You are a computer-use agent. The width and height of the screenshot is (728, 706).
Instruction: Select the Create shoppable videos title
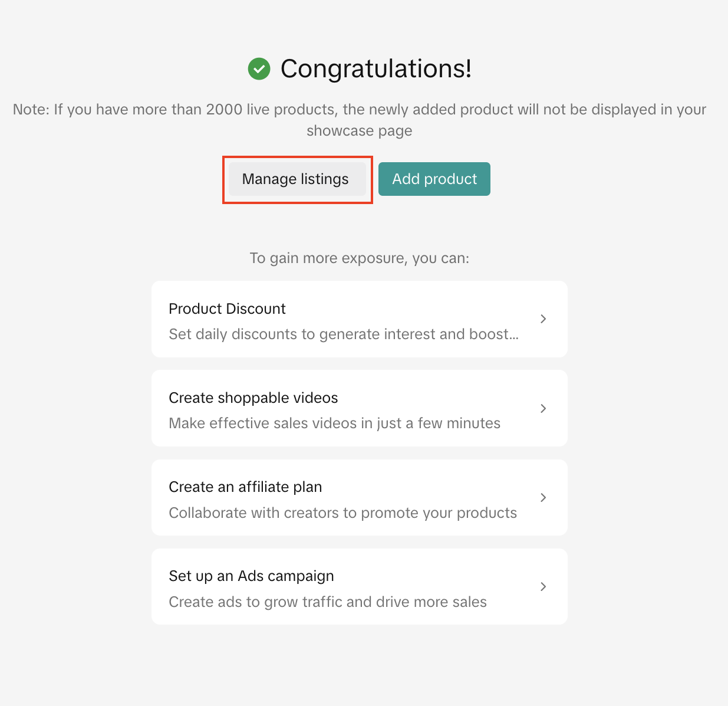coord(253,398)
